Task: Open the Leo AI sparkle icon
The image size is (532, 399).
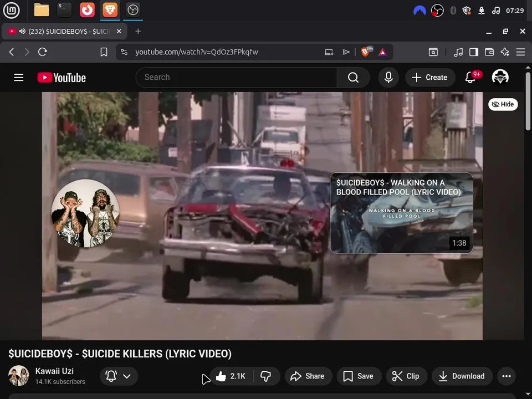Action: point(505,52)
